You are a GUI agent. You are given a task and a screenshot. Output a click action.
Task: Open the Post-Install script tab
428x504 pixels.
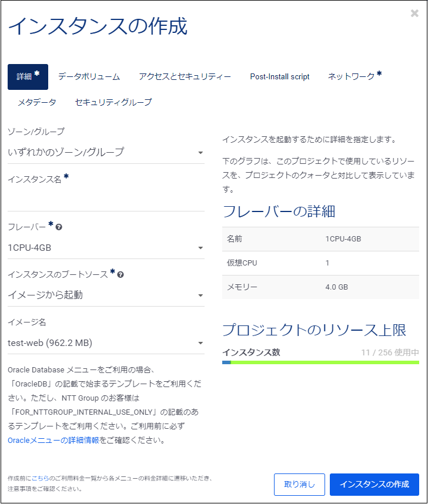[x=280, y=76]
